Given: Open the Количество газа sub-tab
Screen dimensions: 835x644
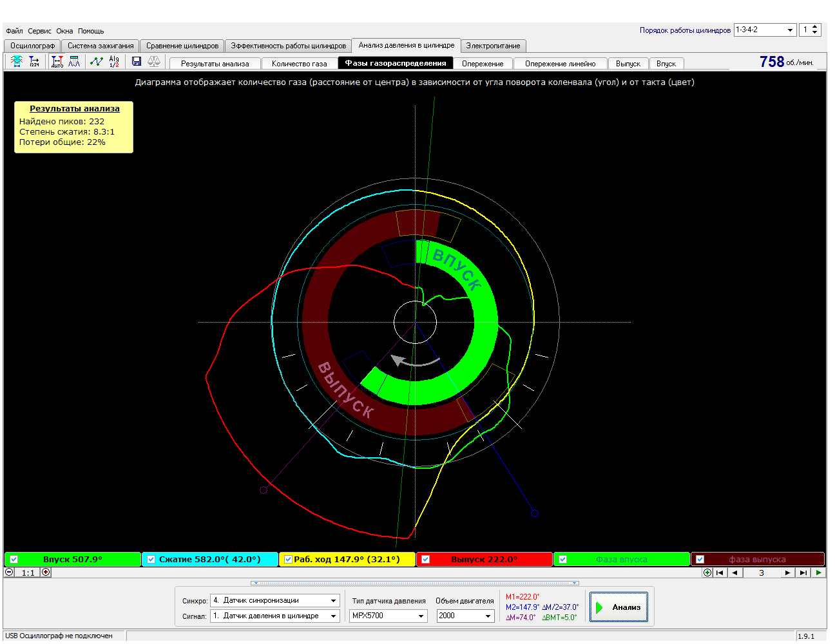Looking at the screenshot, I should coord(300,64).
